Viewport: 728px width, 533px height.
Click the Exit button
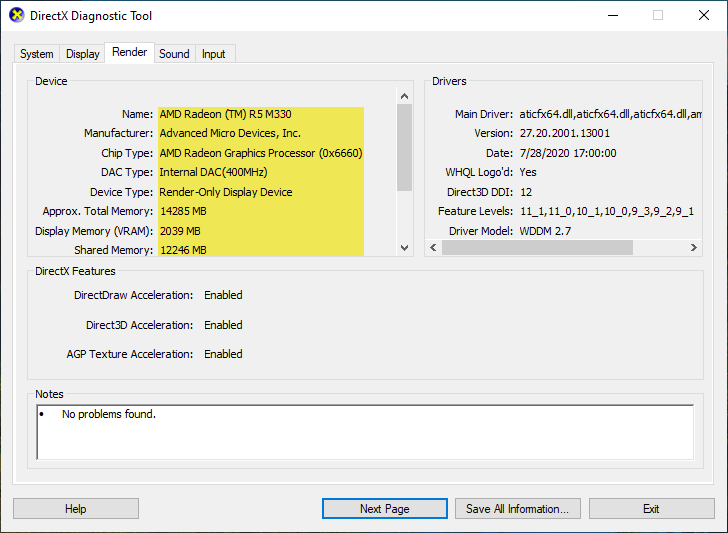click(x=651, y=508)
